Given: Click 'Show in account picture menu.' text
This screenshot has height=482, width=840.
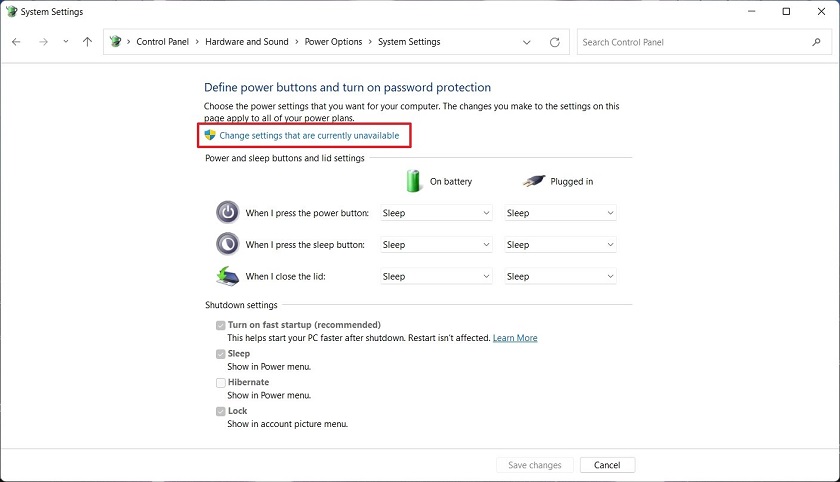Looking at the screenshot, I should tap(288, 424).
